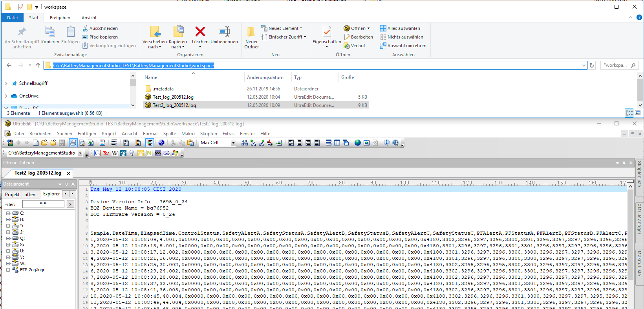Open Suchen menu in UltraEdit
This screenshot has width=644, height=309.
click(x=64, y=134)
